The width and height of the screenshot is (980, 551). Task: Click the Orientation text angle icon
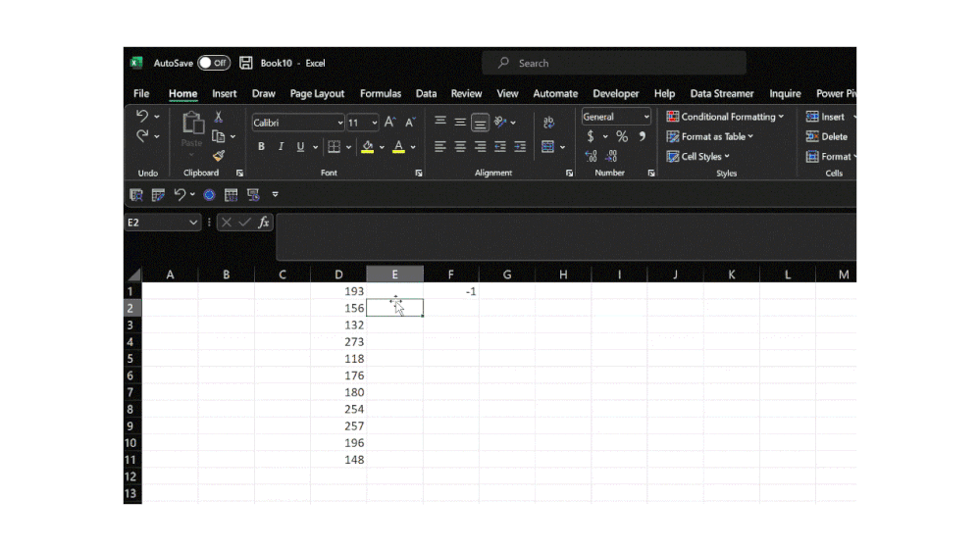pyautogui.click(x=500, y=122)
